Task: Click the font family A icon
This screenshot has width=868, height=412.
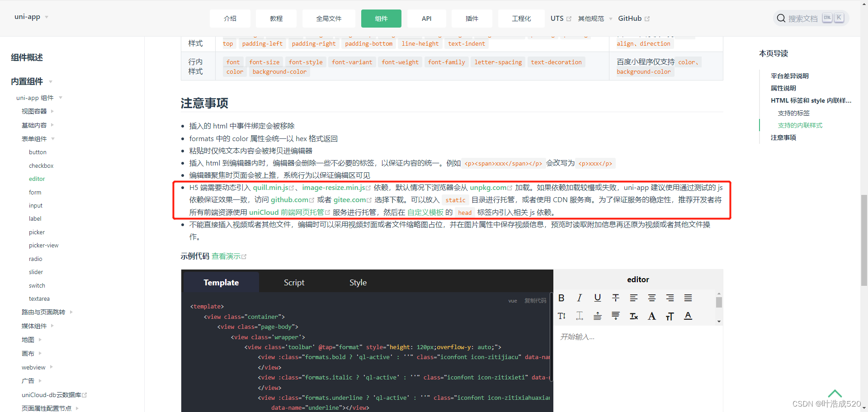Action: tap(651, 316)
